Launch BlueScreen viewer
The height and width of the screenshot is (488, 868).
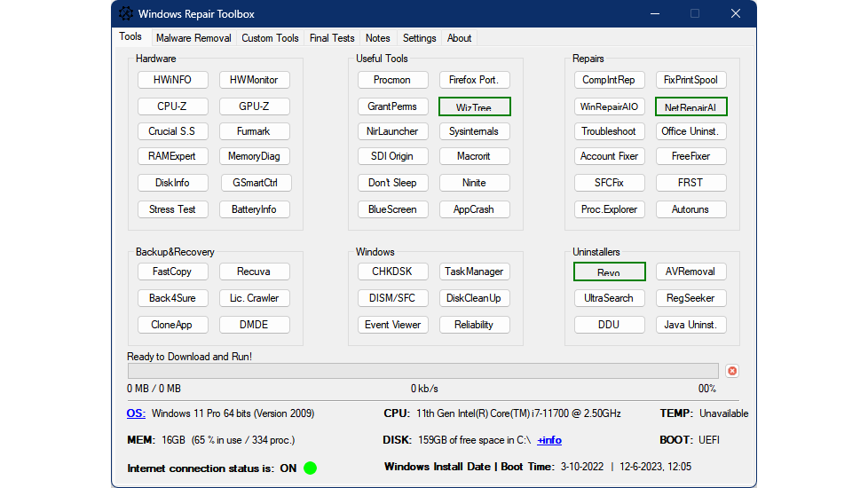click(x=392, y=209)
